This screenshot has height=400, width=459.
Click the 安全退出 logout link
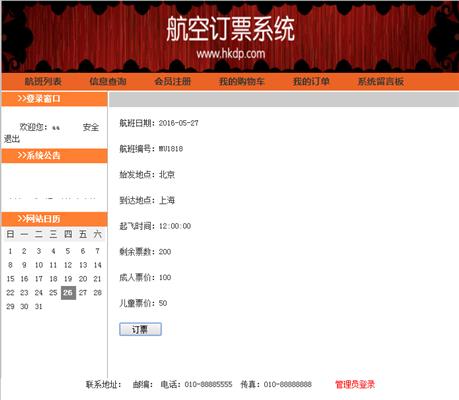[91, 127]
